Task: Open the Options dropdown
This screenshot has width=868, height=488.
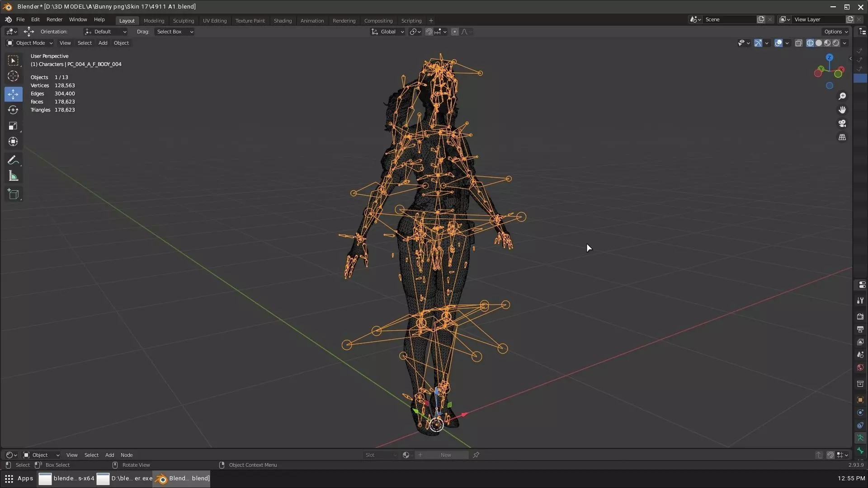Action: (836, 32)
